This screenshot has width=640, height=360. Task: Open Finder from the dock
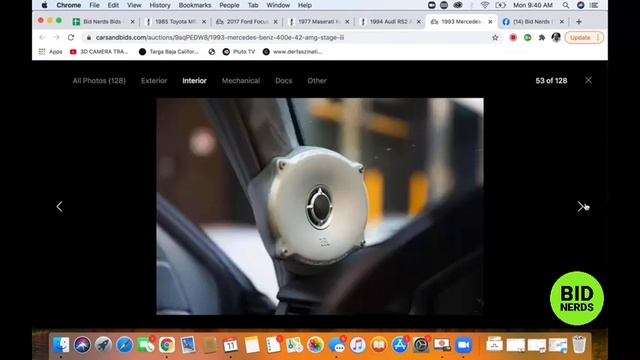[x=61, y=345]
